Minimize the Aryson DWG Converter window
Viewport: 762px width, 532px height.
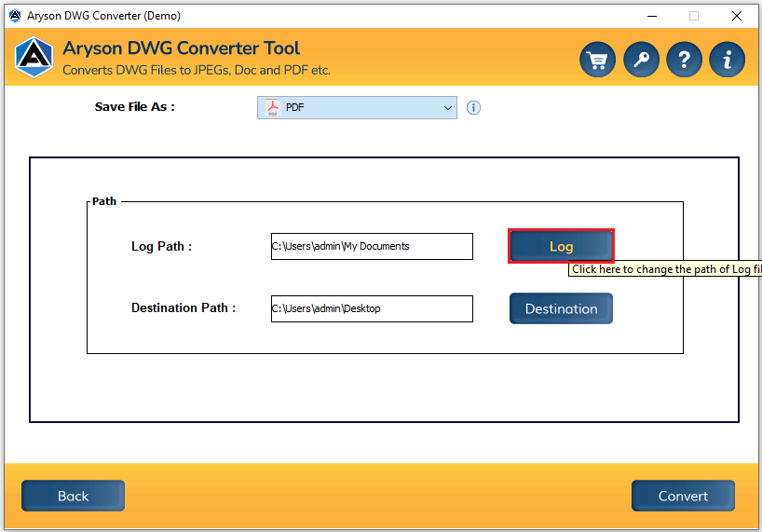[x=652, y=16]
